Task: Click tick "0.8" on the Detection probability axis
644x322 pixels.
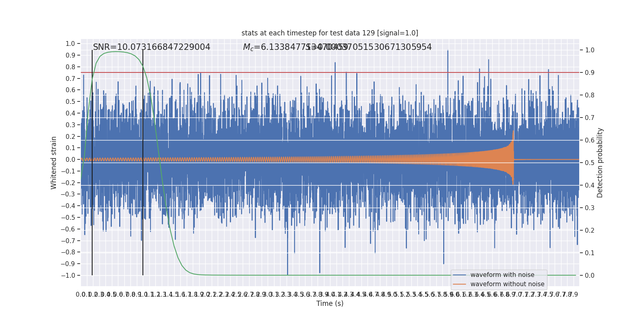Action: [x=590, y=95]
